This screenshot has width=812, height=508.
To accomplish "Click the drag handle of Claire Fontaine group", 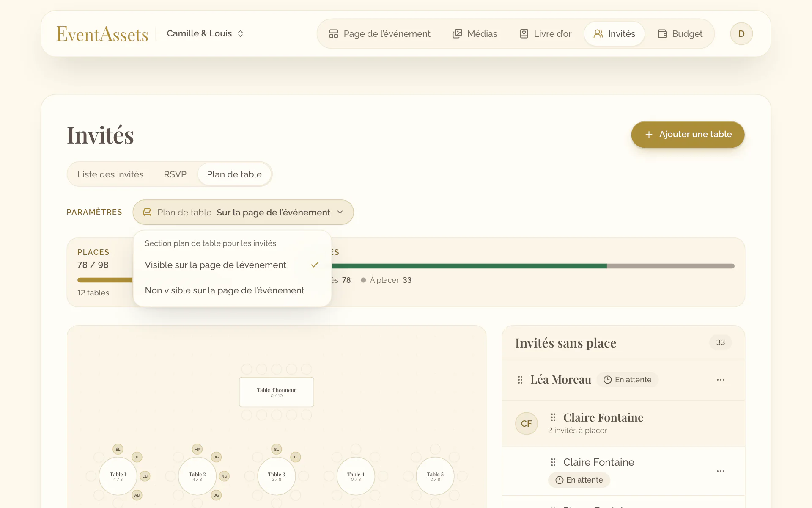I will click(x=553, y=417).
